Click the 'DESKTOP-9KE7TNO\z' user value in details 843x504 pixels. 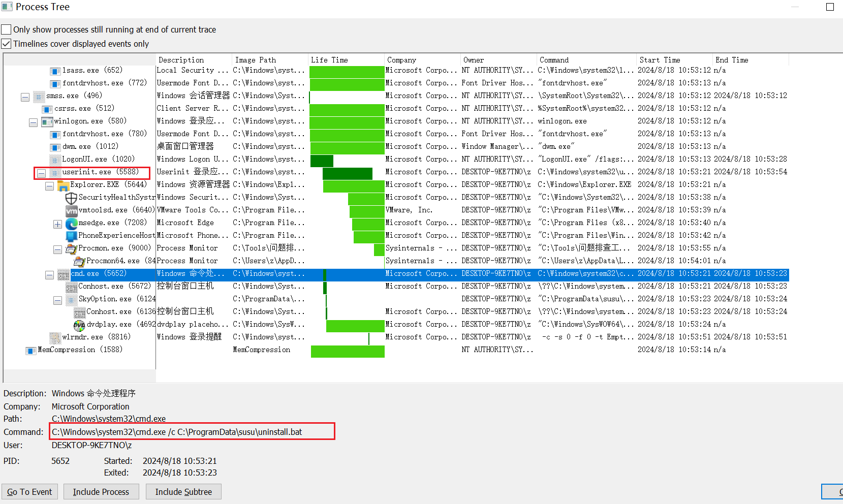[92, 445]
